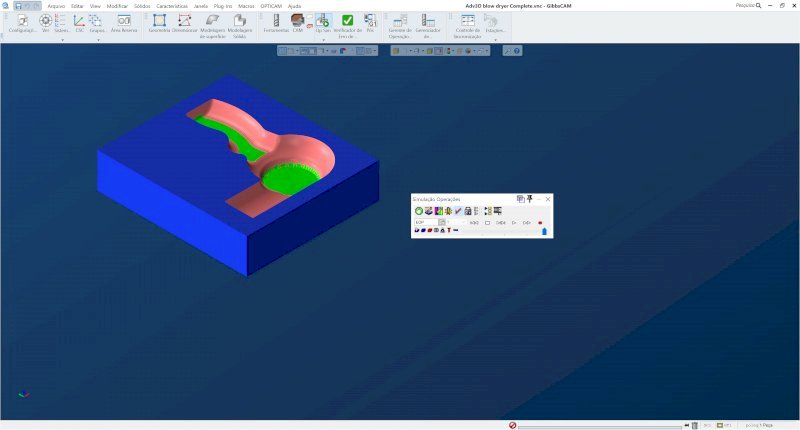Open the Ferramentas tool list icon
Image resolution: width=800 pixels, height=430 pixels.
coord(276,21)
